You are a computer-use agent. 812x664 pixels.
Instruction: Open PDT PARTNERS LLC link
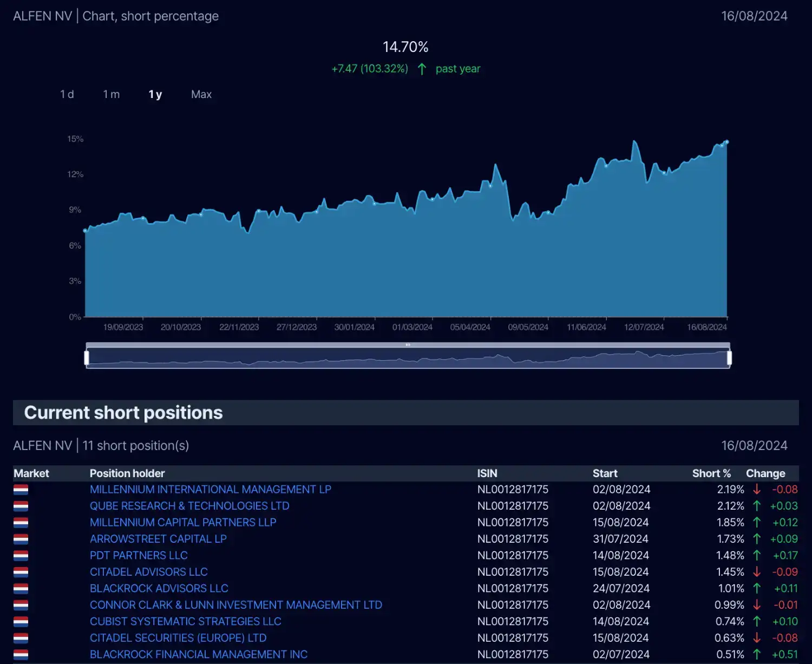(139, 556)
